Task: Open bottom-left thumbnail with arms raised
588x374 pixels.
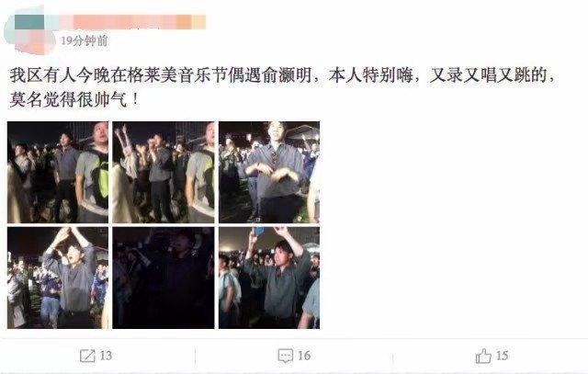Action: 58,278
